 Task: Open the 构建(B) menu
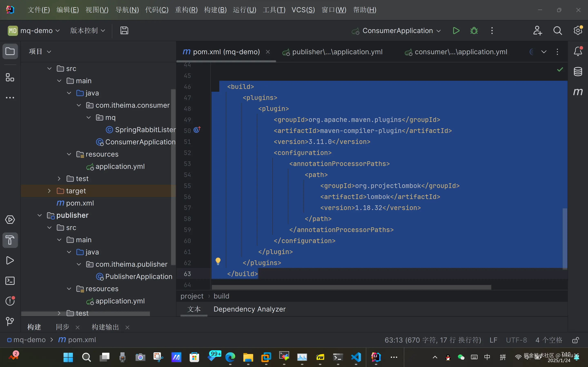(215, 10)
